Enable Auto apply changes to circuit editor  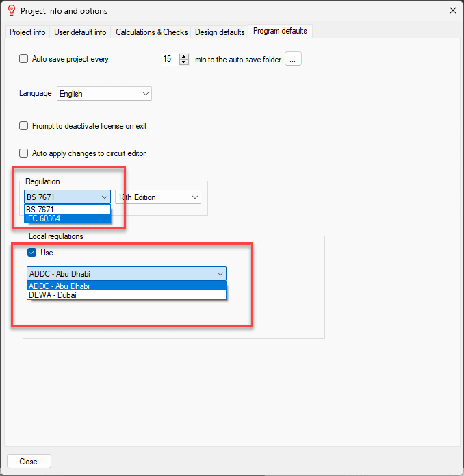click(24, 153)
